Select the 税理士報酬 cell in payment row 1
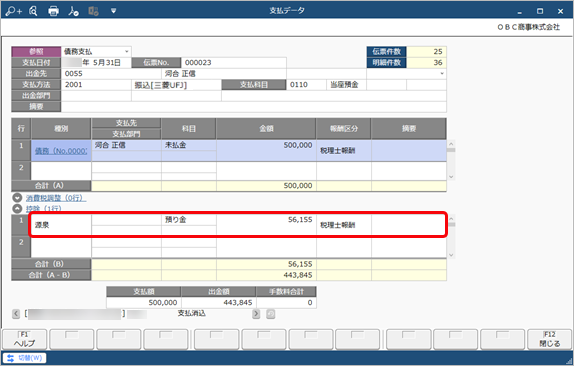 (x=344, y=150)
